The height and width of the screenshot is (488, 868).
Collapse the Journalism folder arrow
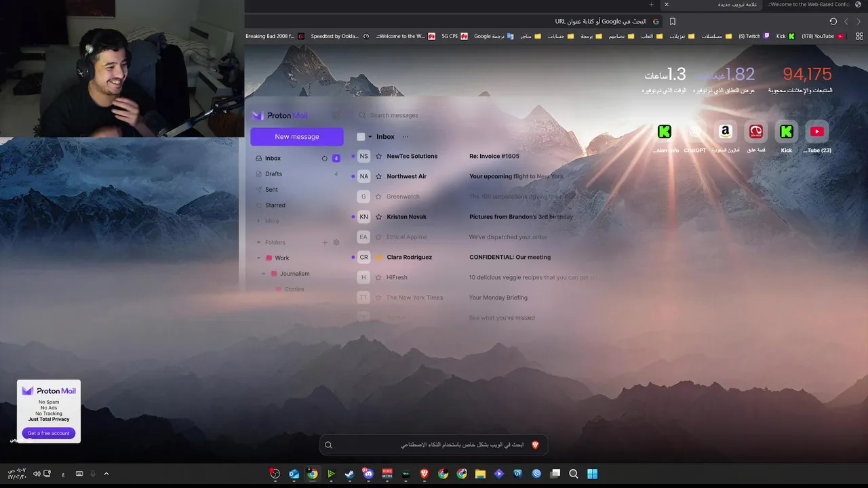point(264,274)
